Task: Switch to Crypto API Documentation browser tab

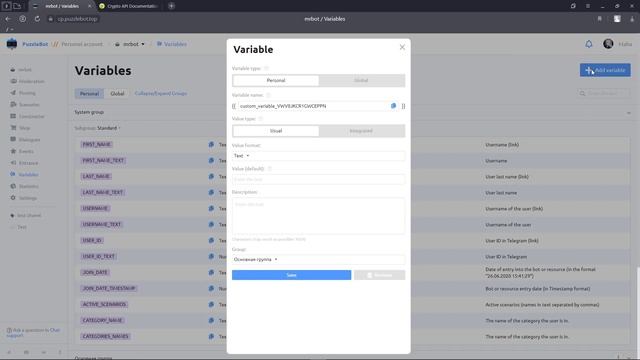Action: point(130,6)
